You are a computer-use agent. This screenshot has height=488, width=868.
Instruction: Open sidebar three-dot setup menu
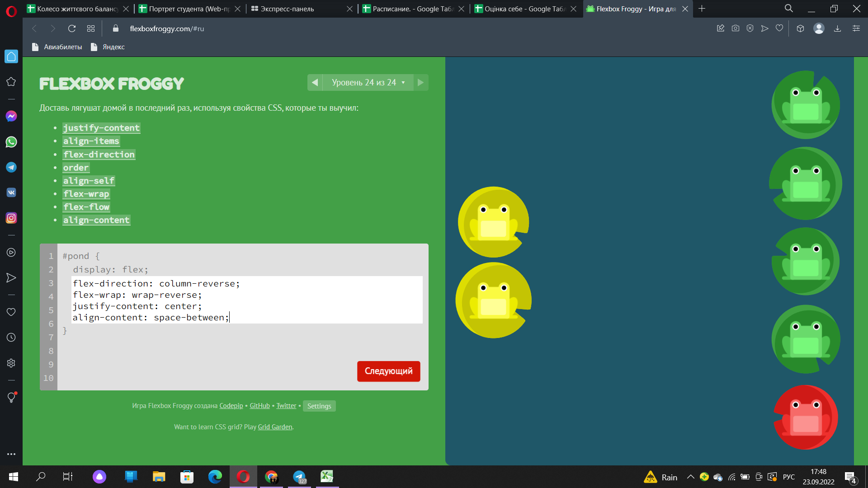coord(11,454)
